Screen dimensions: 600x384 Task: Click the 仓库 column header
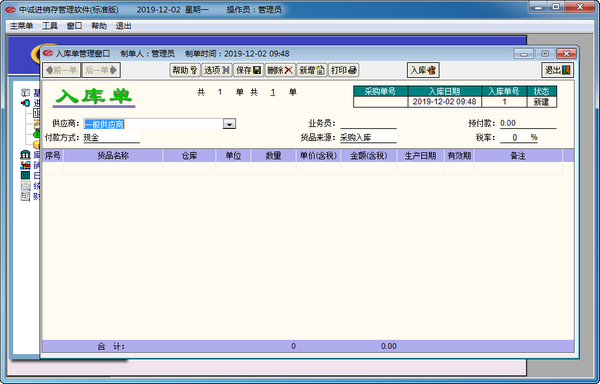click(189, 156)
